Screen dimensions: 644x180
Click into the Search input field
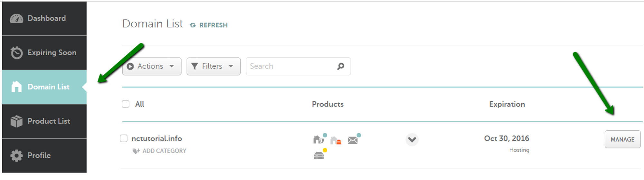[x=290, y=66]
